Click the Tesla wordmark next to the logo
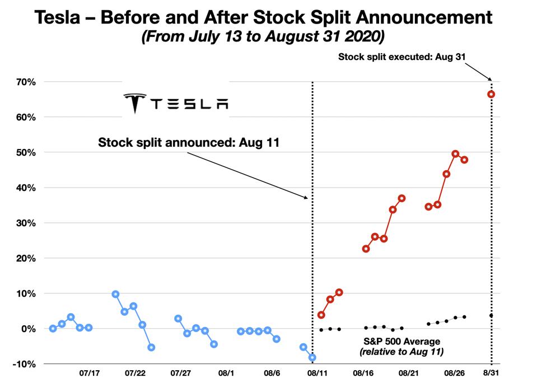Viewport: 537px width, 392px height. coord(189,104)
